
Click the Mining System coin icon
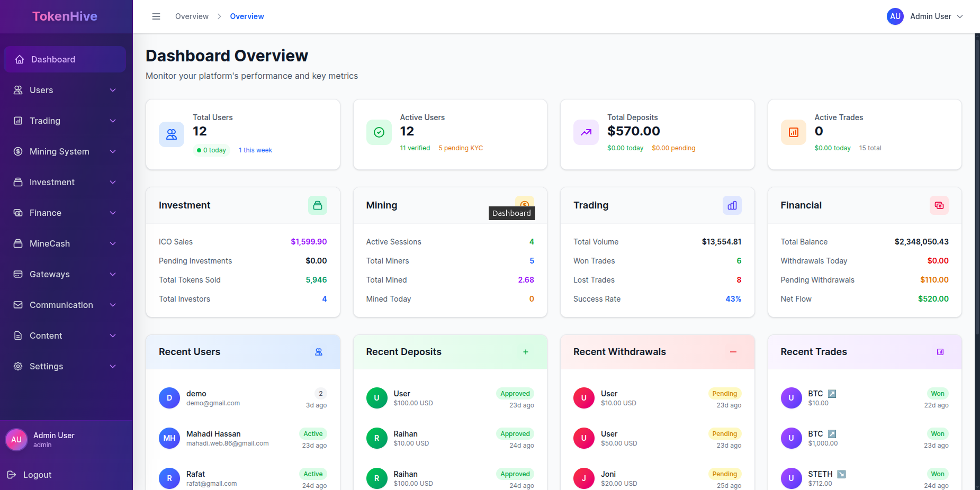(18, 151)
